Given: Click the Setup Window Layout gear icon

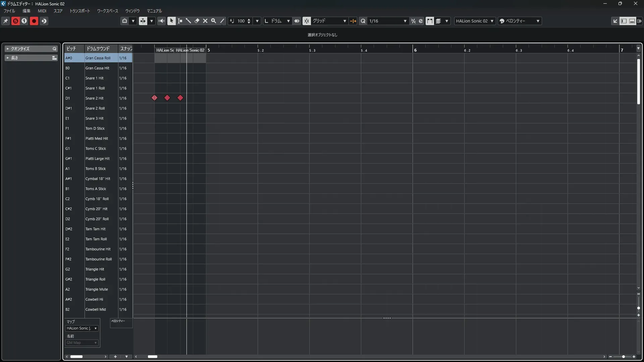Looking at the screenshot, I should (x=639, y=21).
